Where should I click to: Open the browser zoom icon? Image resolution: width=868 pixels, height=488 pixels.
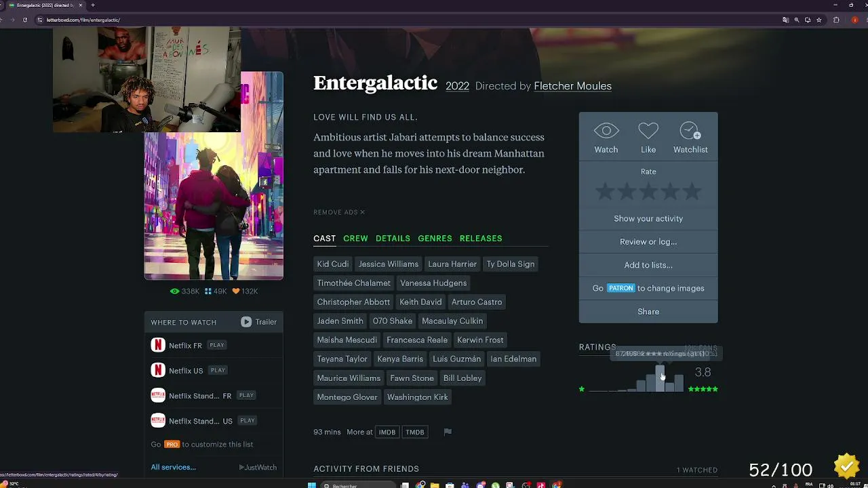coord(797,20)
